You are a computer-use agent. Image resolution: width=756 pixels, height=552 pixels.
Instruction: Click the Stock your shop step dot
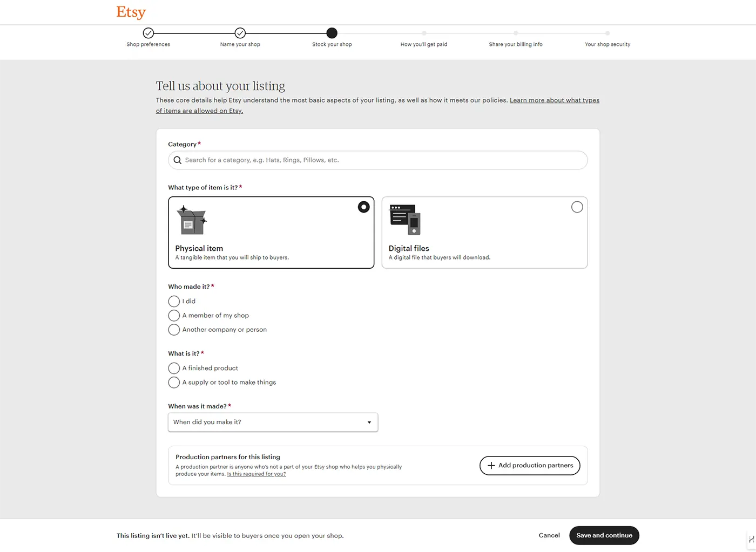332,33
